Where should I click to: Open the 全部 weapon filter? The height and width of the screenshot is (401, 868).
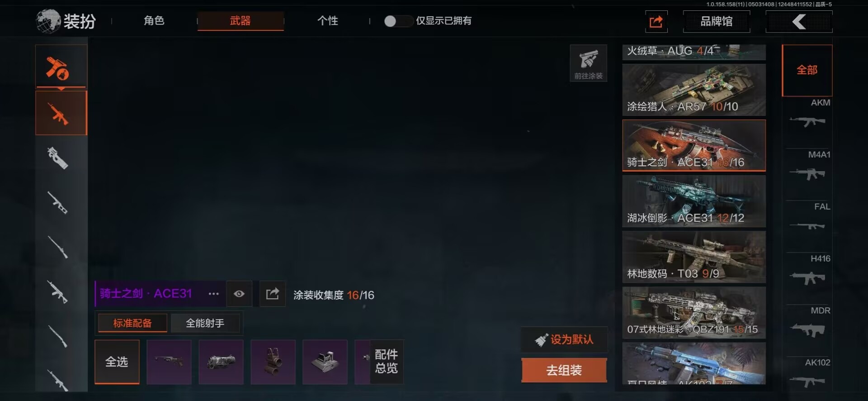click(807, 70)
